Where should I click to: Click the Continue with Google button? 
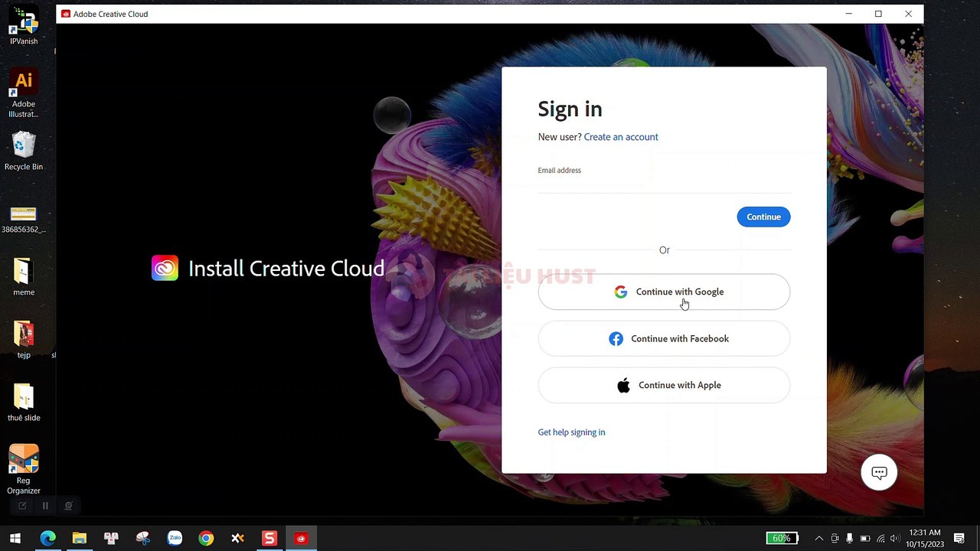664,292
